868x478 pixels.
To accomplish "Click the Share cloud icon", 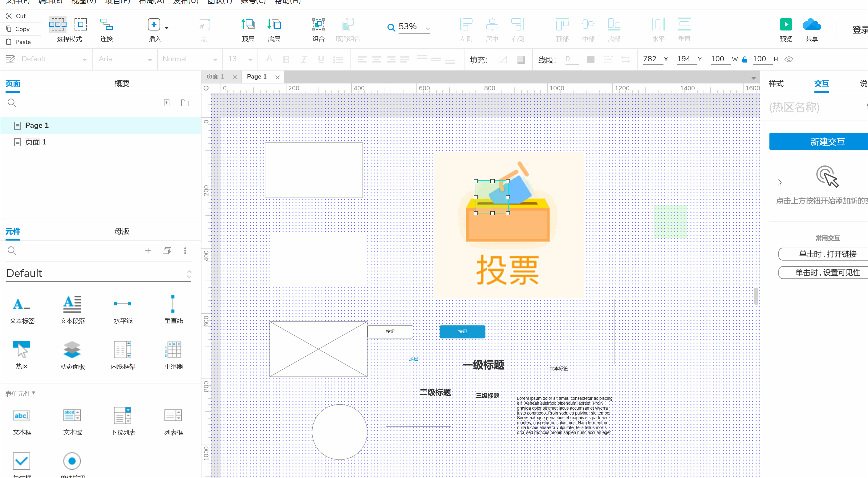I will tap(811, 25).
